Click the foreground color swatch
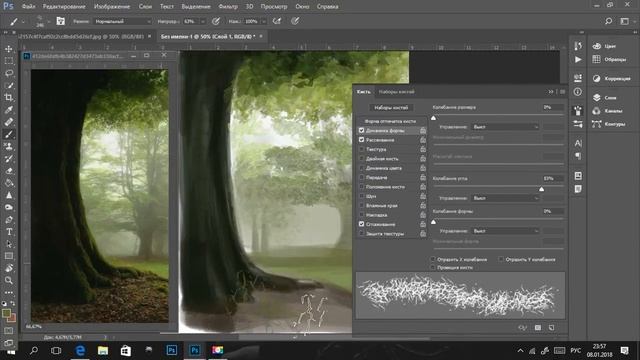This screenshot has height=360, width=640. 6,313
